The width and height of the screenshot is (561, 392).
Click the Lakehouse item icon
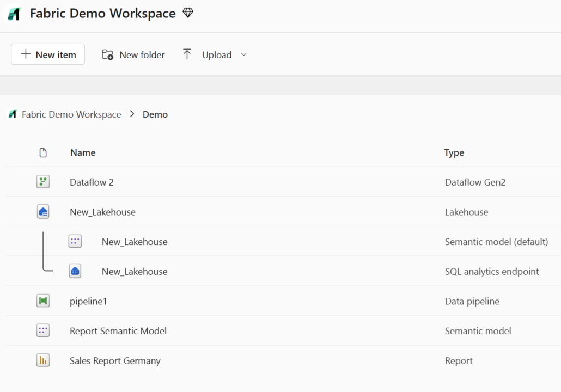click(43, 212)
